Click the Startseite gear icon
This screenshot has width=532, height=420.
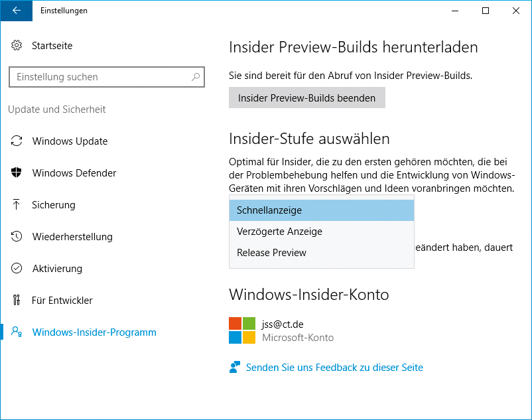click(x=17, y=46)
